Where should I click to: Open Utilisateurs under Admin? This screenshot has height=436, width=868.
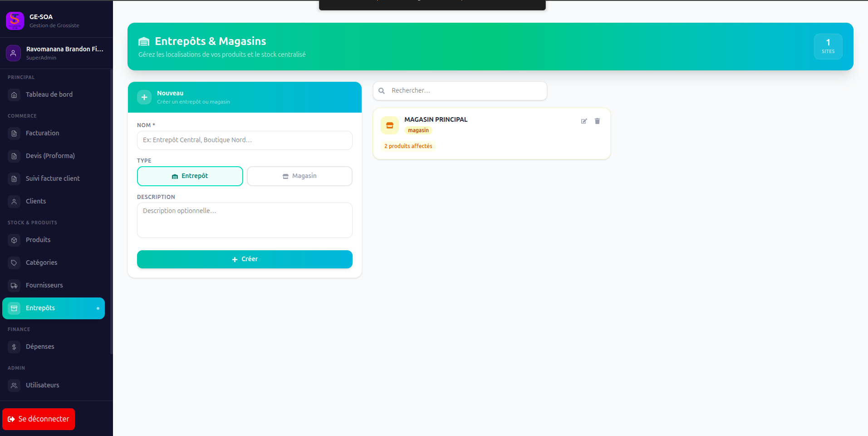click(54, 386)
